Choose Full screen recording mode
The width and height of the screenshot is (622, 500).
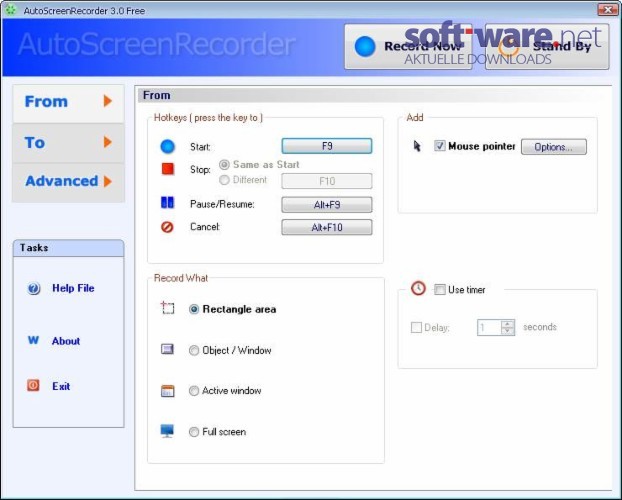point(194,432)
